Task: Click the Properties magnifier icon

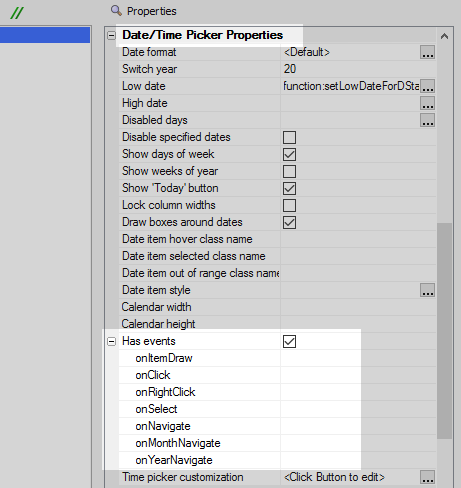Action: [116, 11]
